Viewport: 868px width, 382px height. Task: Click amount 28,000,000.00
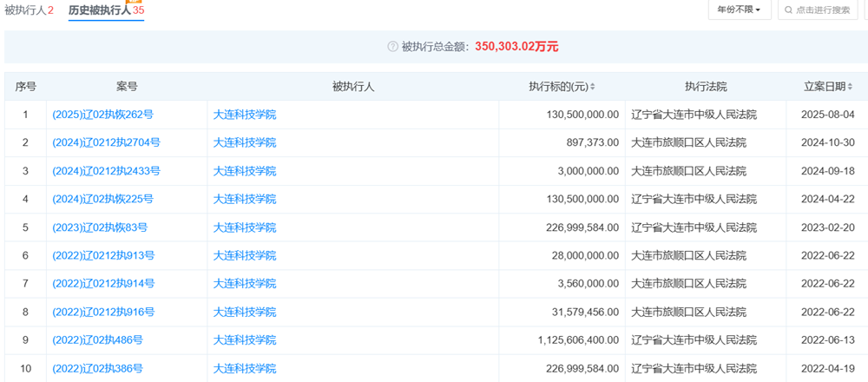click(x=586, y=256)
